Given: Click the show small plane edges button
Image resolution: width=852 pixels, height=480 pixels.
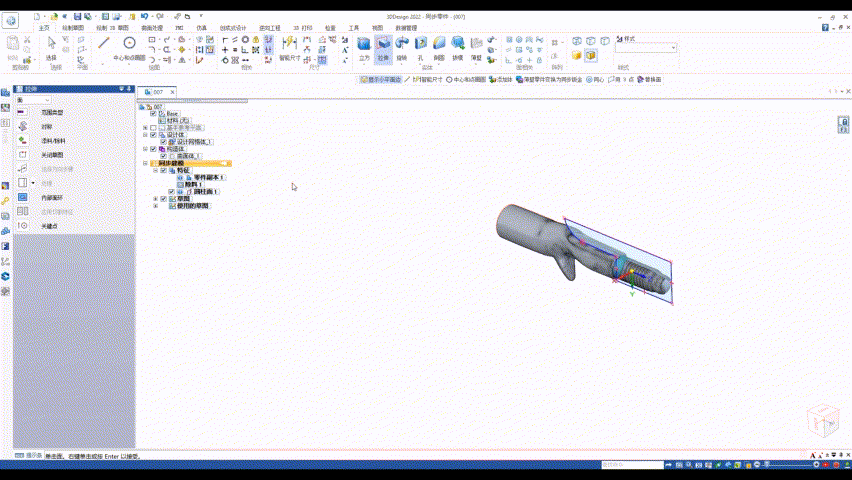Looking at the screenshot, I should tap(380, 79).
